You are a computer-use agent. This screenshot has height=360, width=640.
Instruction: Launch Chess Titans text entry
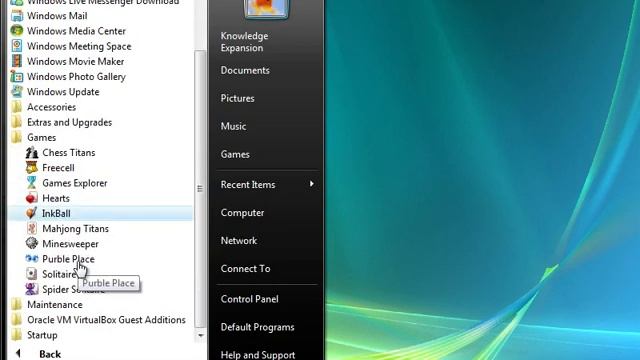[69, 153]
